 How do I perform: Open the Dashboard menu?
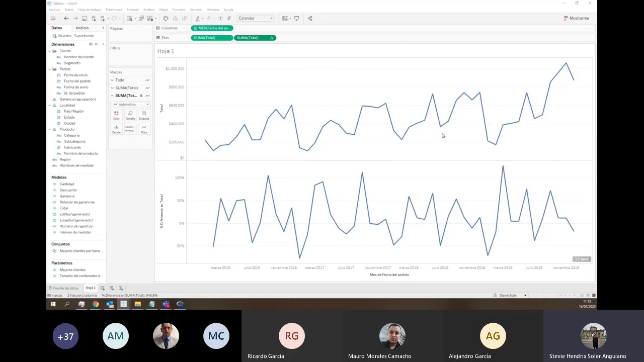click(114, 10)
